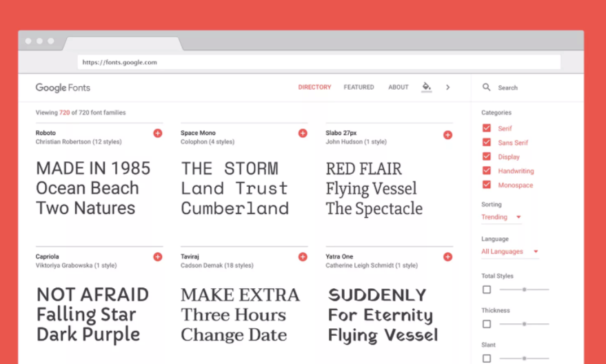Open the Trending sorting dropdown
Image resolution: width=606 pixels, height=364 pixels.
(501, 217)
